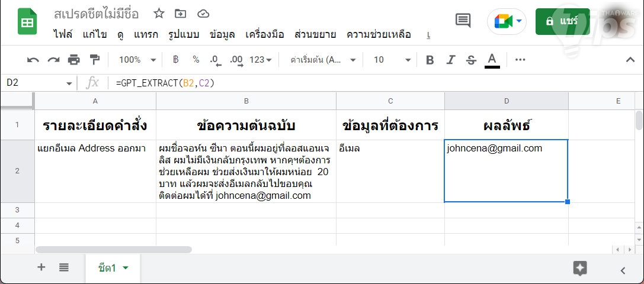Rename the spreadsheet title สเปรดชีตไม่มีชื่อ
This screenshot has height=284, width=644.
[x=97, y=14]
